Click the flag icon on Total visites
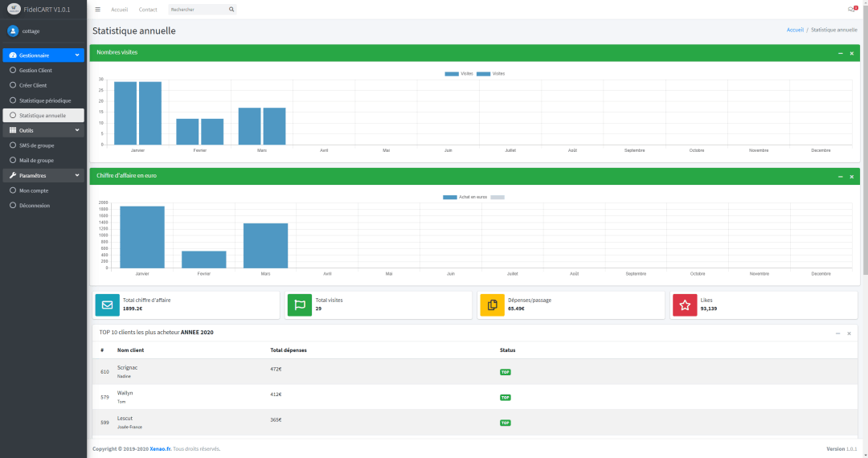Viewport: 868px width, 458px height. click(299, 305)
